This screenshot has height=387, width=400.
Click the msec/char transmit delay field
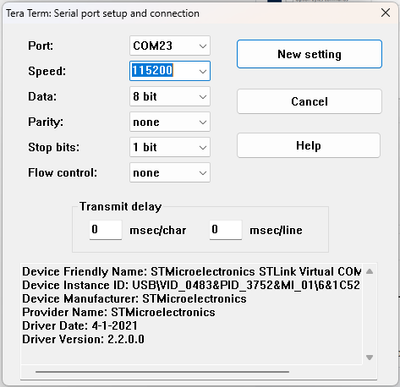pyautogui.click(x=105, y=230)
